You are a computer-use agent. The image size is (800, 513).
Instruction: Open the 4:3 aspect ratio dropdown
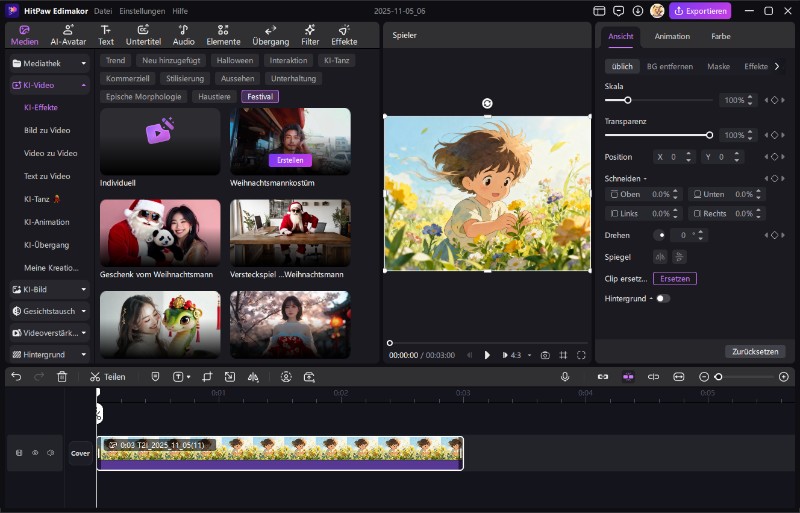(x=520, y=355)
